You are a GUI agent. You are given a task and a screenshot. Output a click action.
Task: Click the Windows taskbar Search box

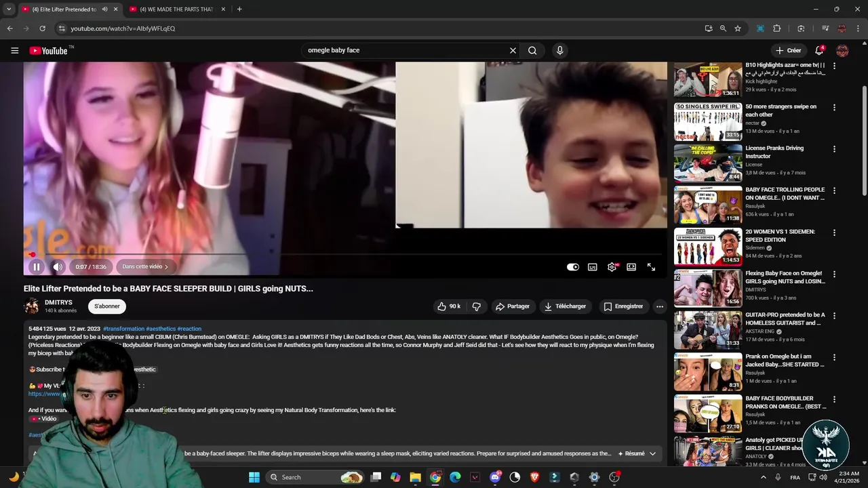[316, 477]
